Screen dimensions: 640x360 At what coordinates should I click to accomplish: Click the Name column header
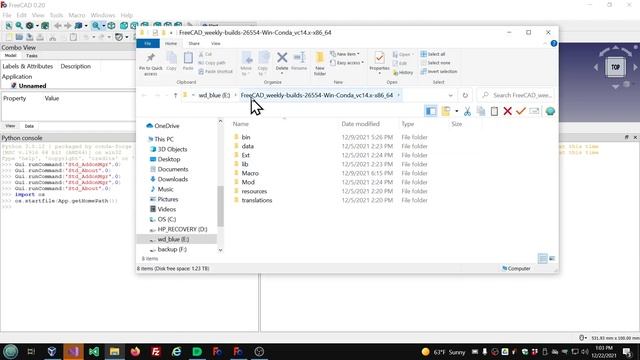click(241, 124)
